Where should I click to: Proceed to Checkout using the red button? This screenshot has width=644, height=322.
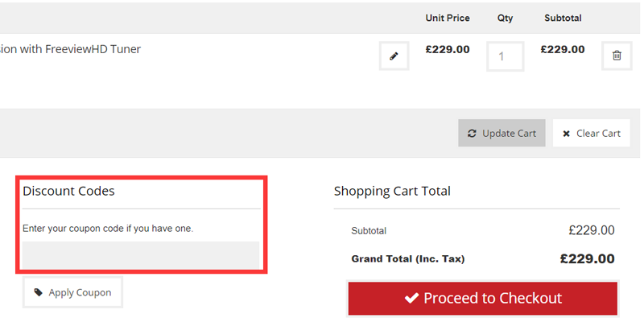(482, 298)
